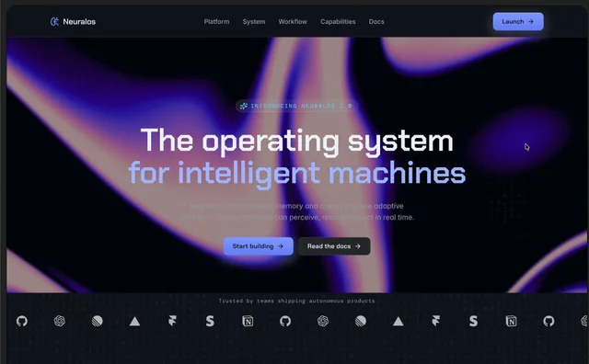This screenshot has width=589, height=364.
Task: Click the Start building button
Action: pos(259,246)
